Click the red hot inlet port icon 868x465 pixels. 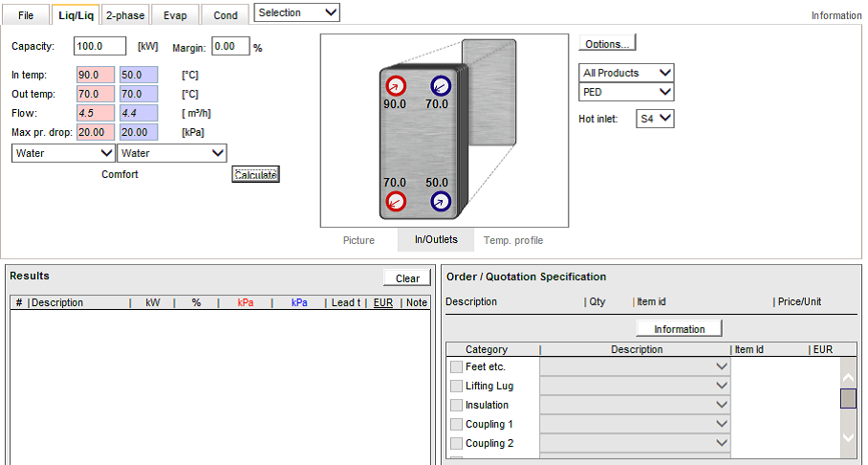tap(396, 86)
